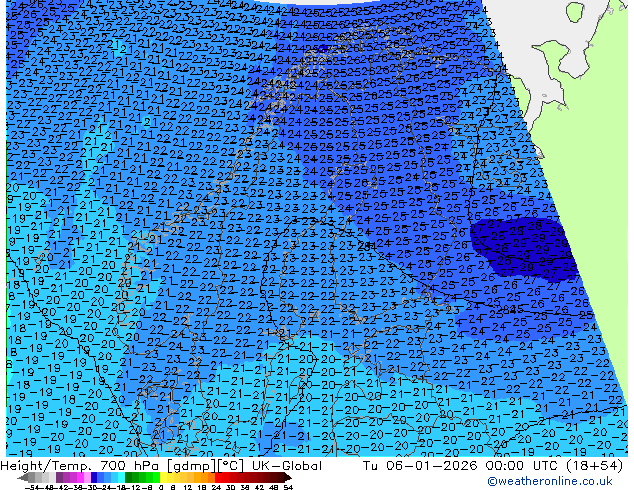Viewport: 634px width, 490px height.
Task: Click the 'UK-Global' model label
Action: point(287,466)
